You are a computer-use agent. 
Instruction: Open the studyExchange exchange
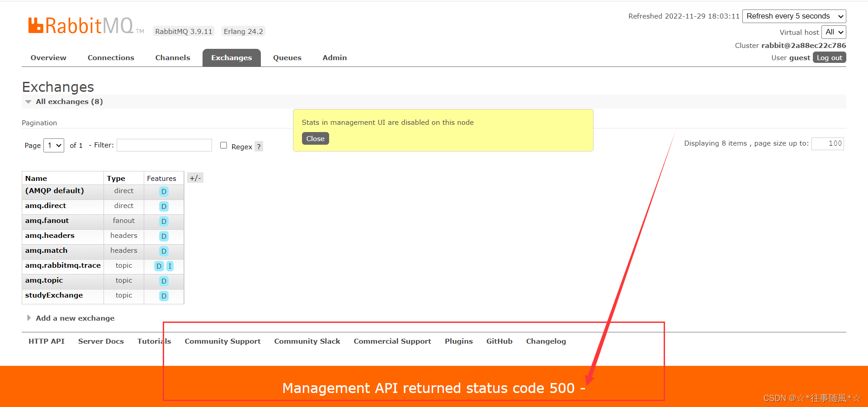pos(54,295)
